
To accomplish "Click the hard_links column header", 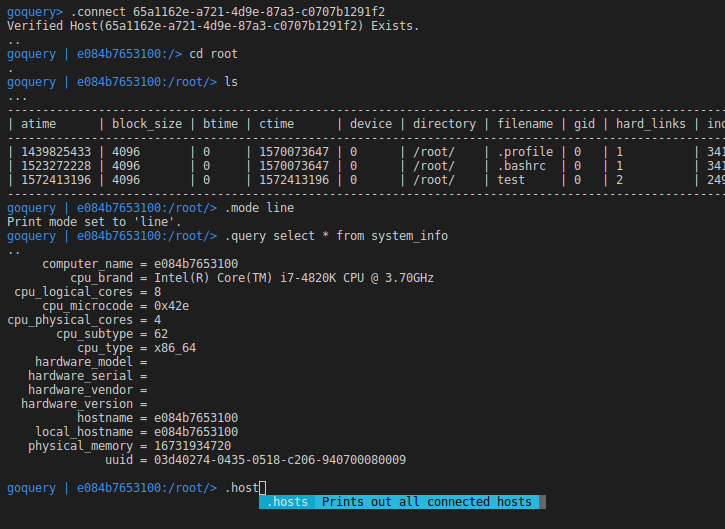I will [x=651, y=124].
